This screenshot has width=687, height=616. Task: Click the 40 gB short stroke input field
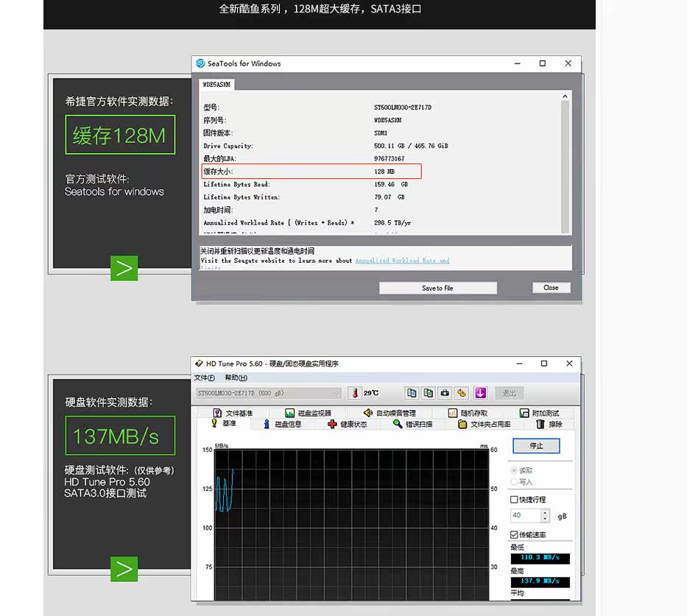click(x=525, y=515)
